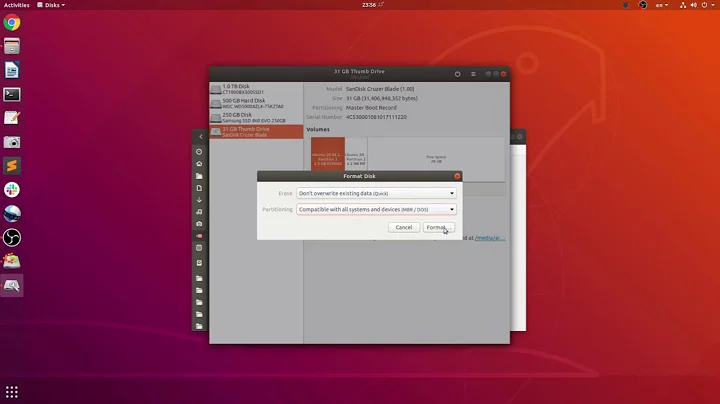This screenshot has width=720, height=404.
Task: Open the Erase method dropdown
Action: (x=376, y=193)
